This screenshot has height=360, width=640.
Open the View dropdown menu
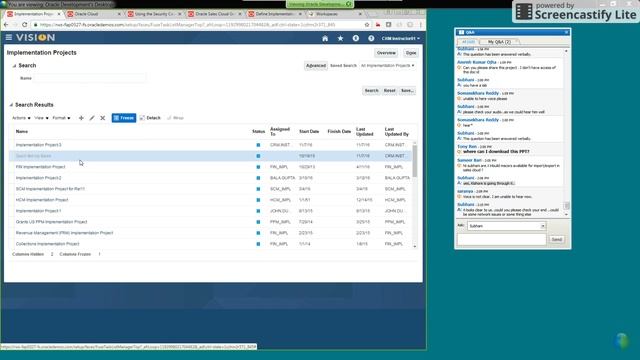pyautogui.click(x=41, y=118)
